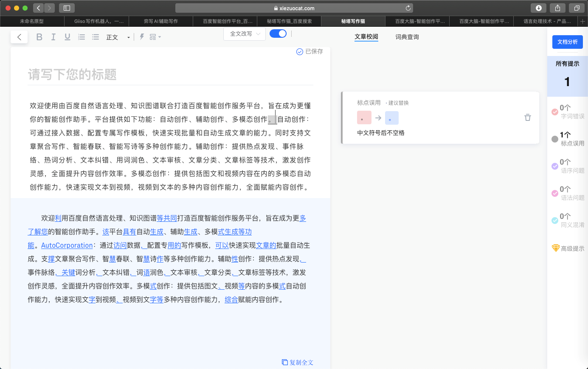Switch to the 词典查询 tab
This screenshot has width=588, height=369.
(x=407, y=37)
